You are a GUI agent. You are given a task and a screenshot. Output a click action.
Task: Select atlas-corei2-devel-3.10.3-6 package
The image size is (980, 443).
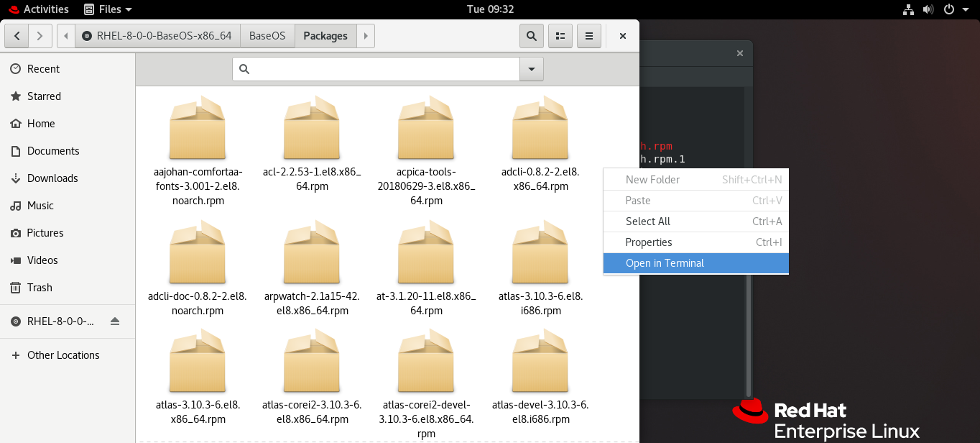tap(426, 384)
